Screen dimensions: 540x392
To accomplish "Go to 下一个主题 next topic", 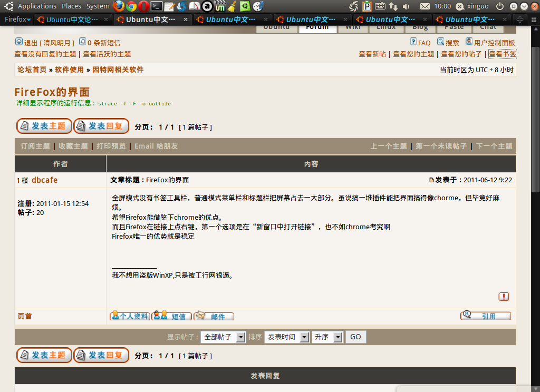I will (494, 146).
